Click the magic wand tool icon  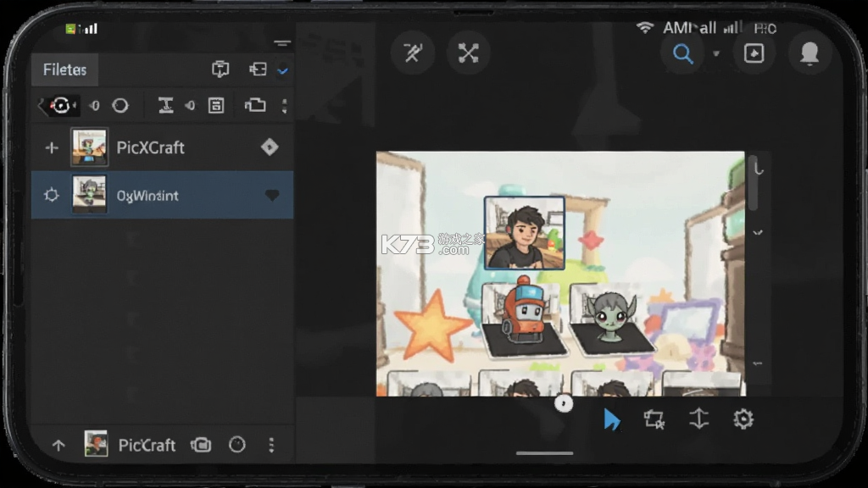pyautogui.click(x=413, y=53)
